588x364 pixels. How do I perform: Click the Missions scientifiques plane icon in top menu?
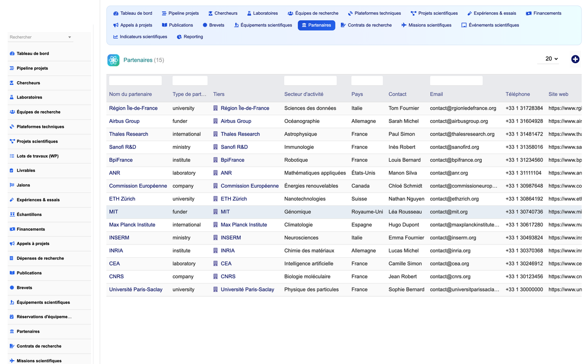click(404, 25)
